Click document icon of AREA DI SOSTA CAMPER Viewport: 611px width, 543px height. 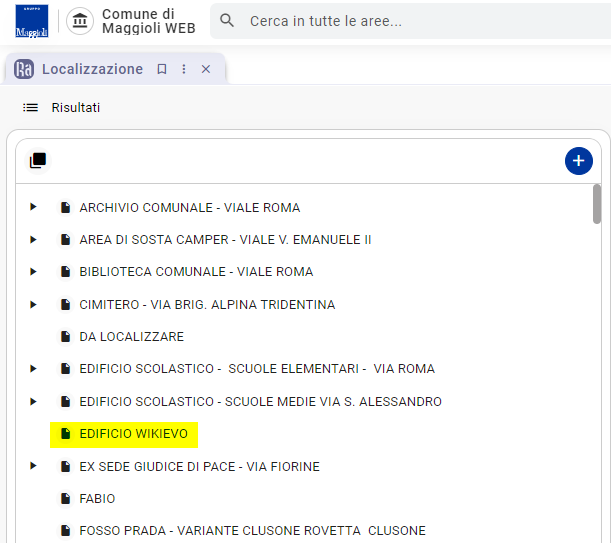coord(65,239)
